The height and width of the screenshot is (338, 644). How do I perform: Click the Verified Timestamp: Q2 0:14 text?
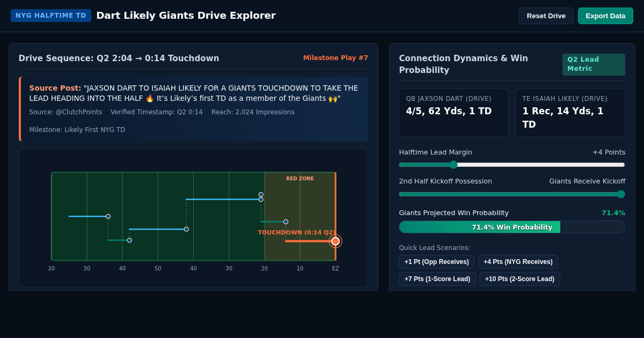coord(157,112)
